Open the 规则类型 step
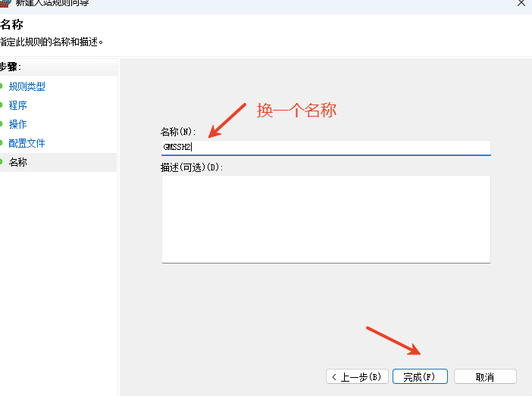Viewport: 532px width, 396px height. click(x=27, y=86)
